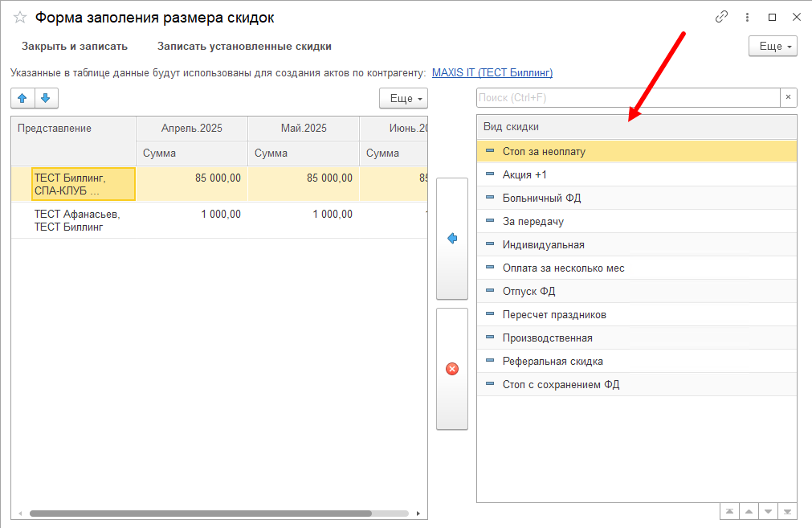Copy link to this form

[x=721, y=17]
